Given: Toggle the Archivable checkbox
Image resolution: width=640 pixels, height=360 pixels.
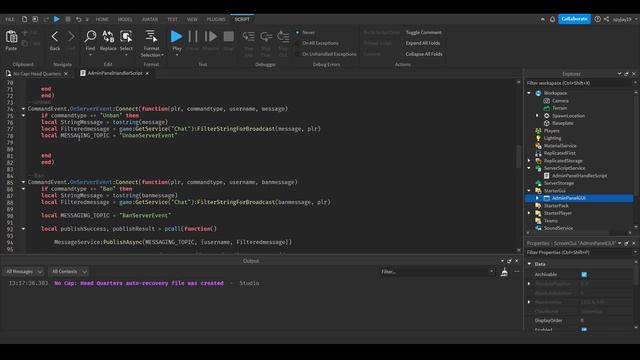Looking at the screenshot, I should pyautogui.click(x=584, y=274).
